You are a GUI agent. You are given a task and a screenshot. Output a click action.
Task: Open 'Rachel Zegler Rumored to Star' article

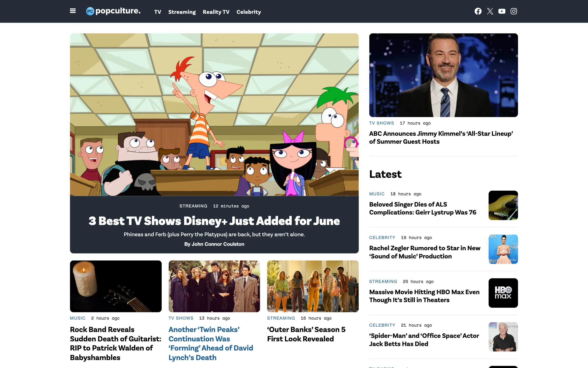coord(425,252)
